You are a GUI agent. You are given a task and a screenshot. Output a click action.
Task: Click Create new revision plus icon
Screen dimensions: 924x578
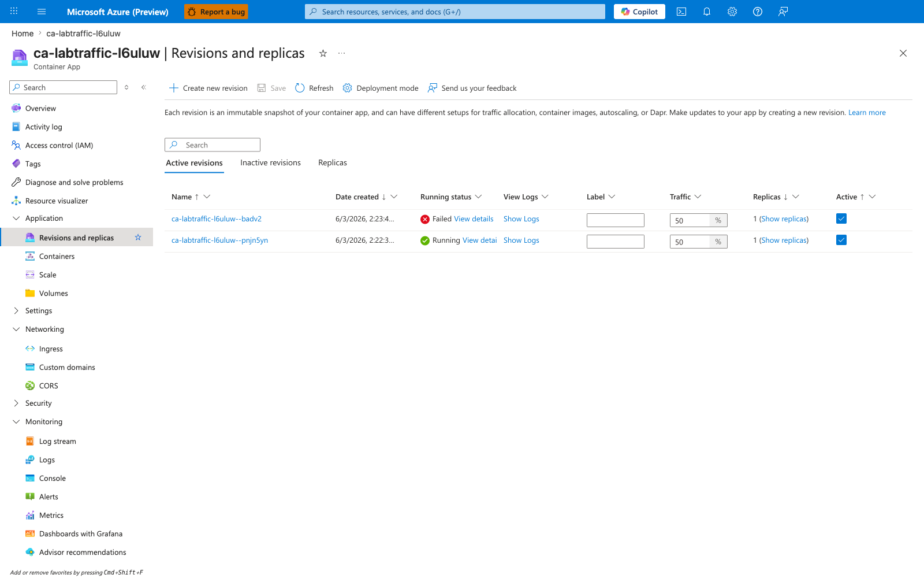coord(173,88)
